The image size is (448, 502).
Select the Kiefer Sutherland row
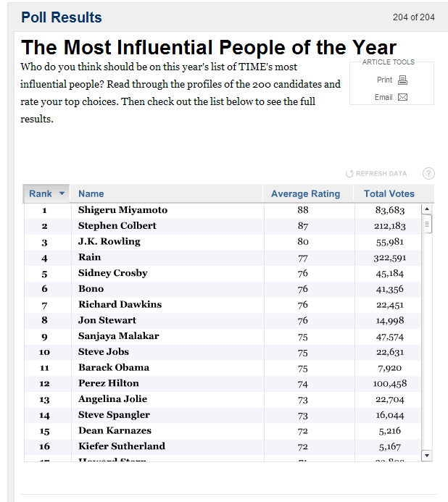(x=223, y=447)
